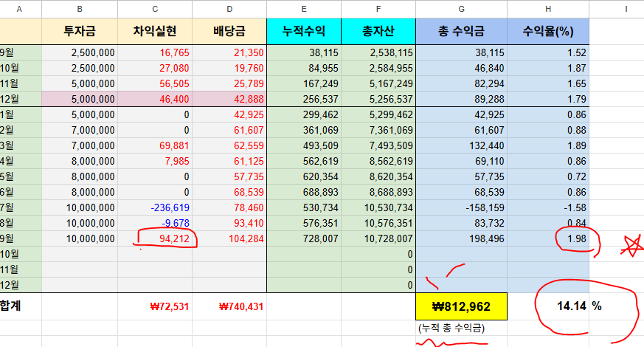Click the (누적 총 수익금) note cell
This screenshot has height=347, width=644.
click(461, 328)
